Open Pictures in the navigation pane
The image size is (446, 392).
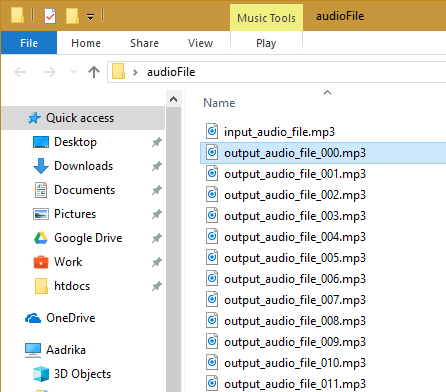(75, 214)
